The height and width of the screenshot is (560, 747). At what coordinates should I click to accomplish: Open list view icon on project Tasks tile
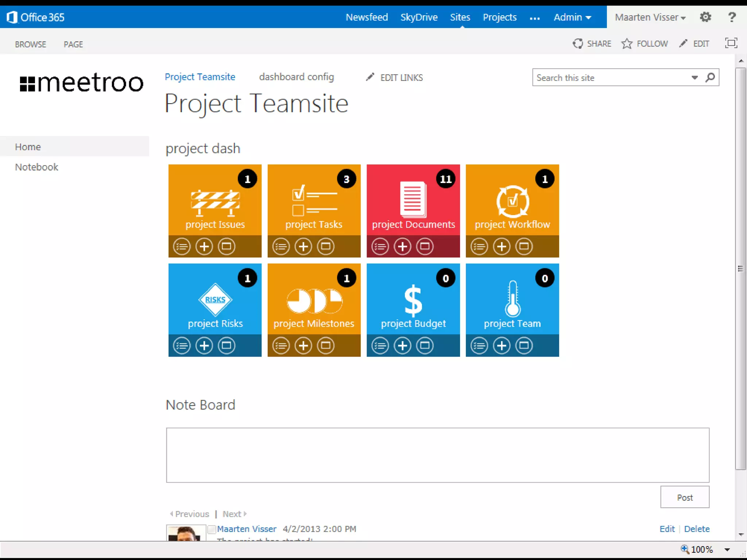coord(281,246)
